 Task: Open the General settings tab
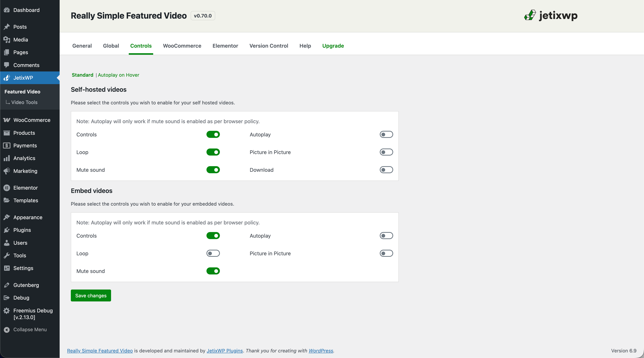tap(82, 46)
